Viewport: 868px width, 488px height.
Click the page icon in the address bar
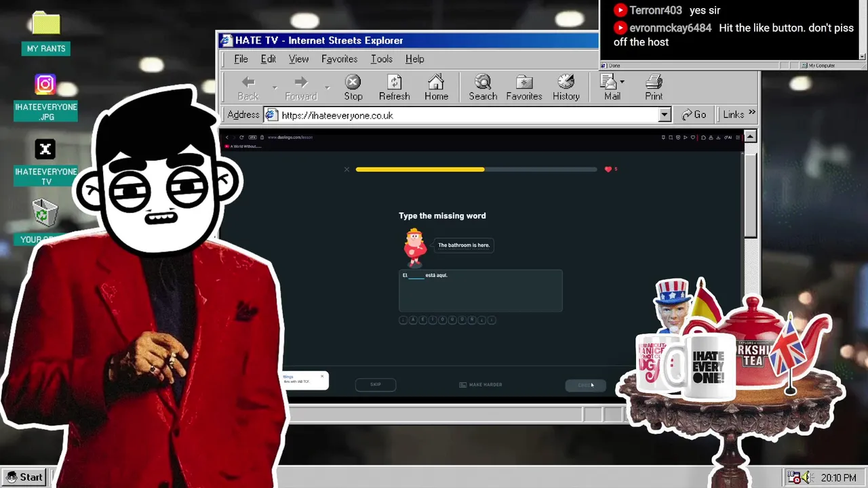point(271,115)
